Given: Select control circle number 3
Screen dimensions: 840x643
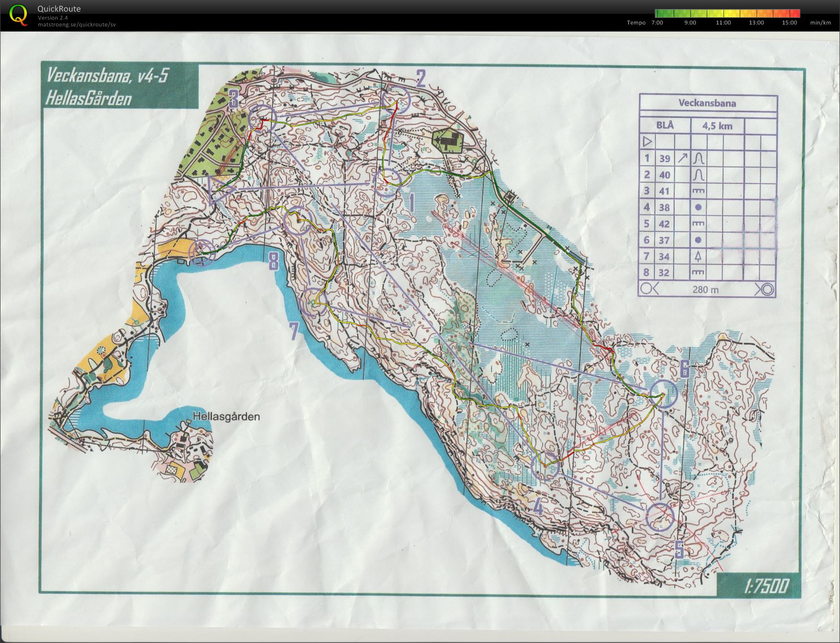Looking at the screenshot, I should coord(263,118).
